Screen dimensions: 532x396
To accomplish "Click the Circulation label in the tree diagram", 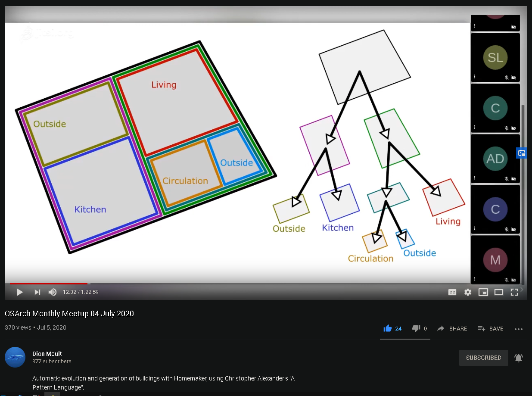I will click(x=371, y=259).
